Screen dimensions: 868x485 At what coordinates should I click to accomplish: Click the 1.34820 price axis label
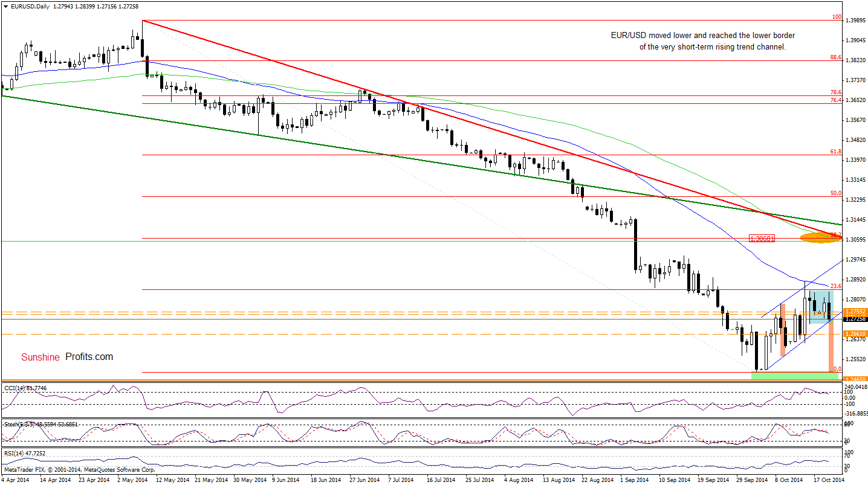[x=855, y=140]
